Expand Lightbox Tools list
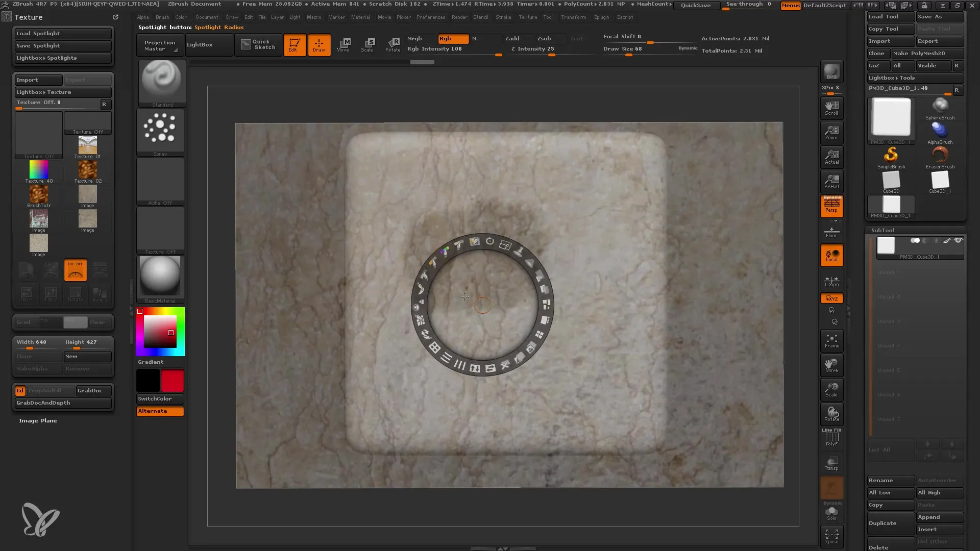This screenshot has width=980, height=551. pos(915,78)
